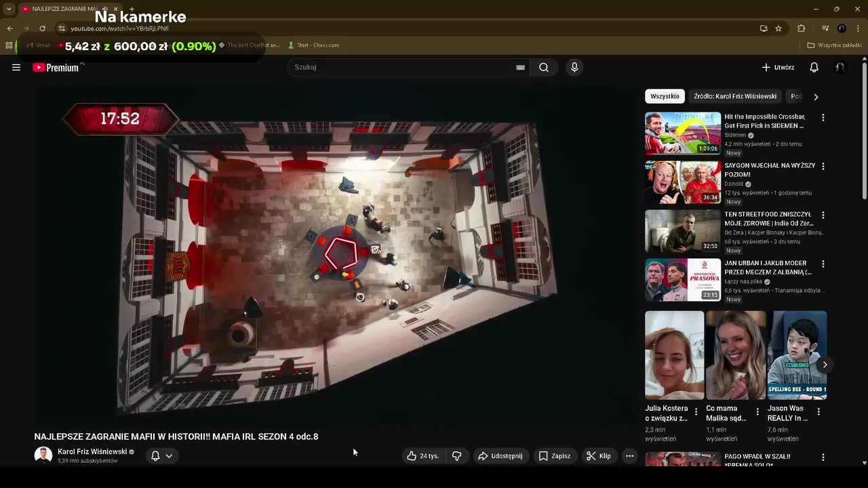Show next Shorts with the carousel arrow

point(825,365)
